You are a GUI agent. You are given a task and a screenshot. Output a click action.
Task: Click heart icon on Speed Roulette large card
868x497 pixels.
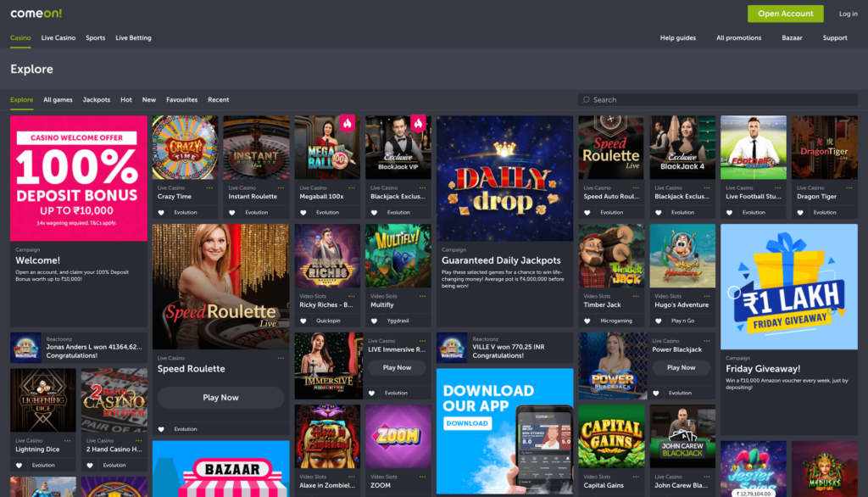coord(161,429)
